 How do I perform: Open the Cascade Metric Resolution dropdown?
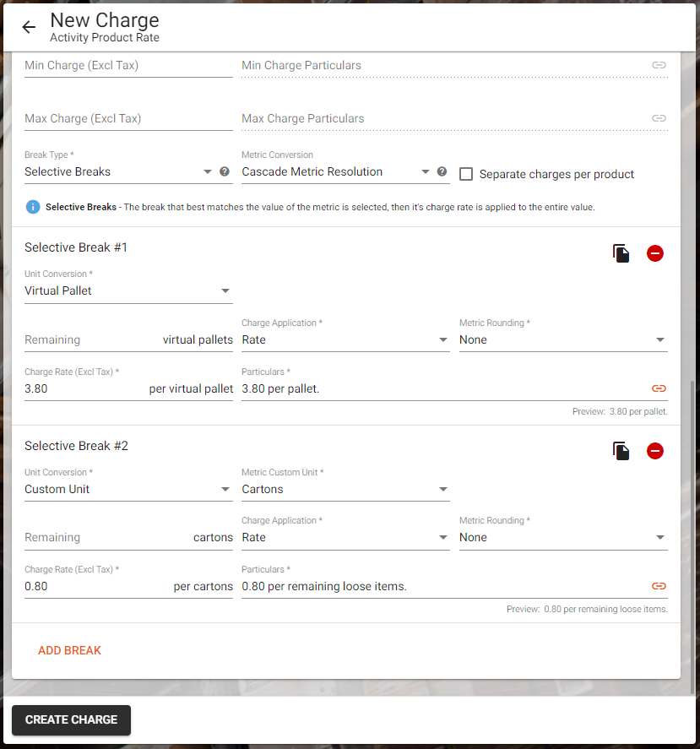[335, 172]
